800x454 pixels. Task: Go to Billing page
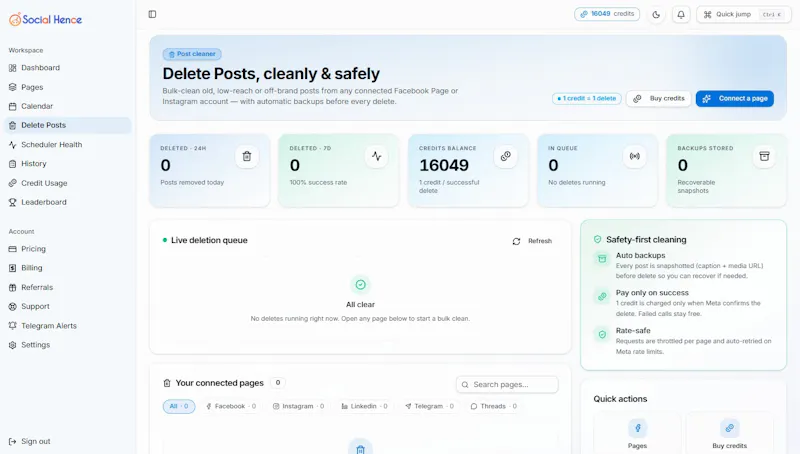coord(67,268)
